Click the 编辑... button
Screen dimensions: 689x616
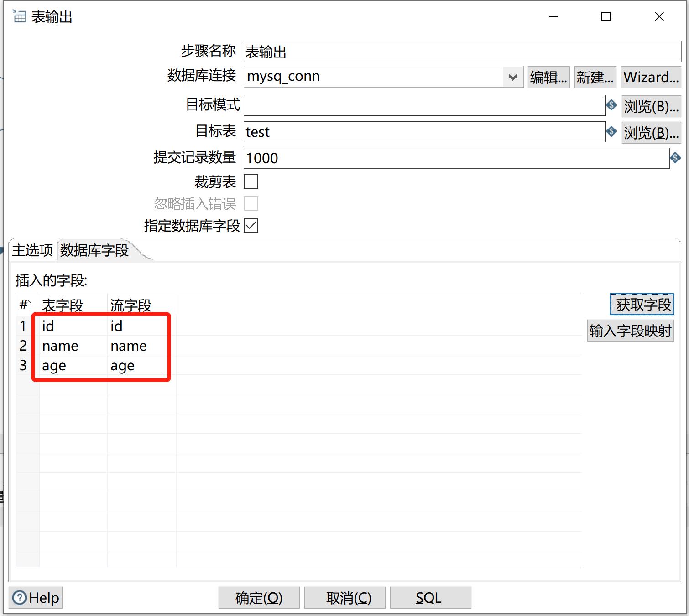point(548,77)
